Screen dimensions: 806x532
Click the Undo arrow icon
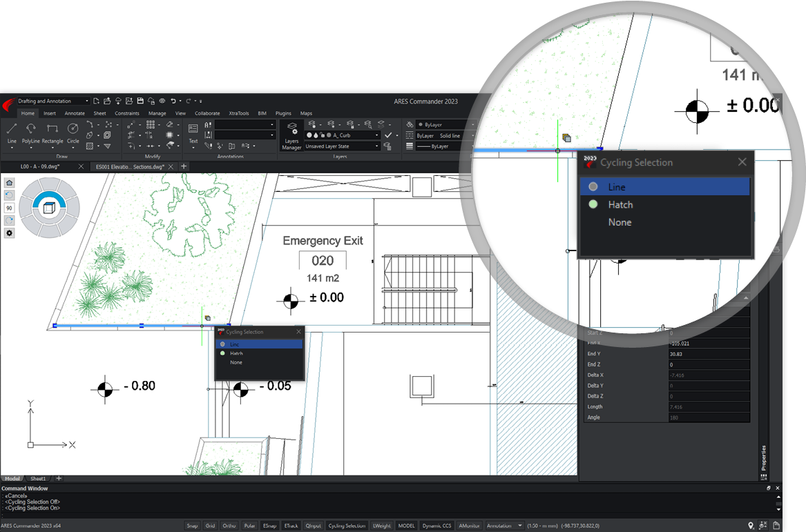(x=173, y=101)
